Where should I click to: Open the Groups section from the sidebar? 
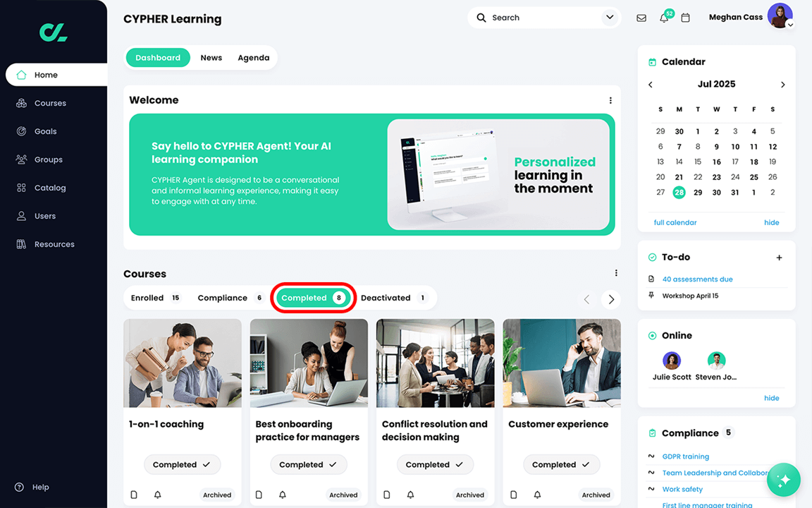22,159
